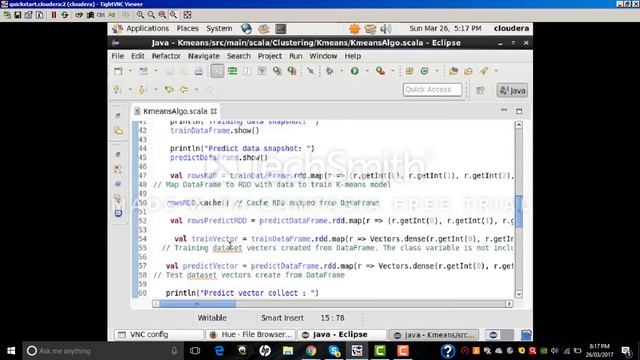Open the File menu in Eclipse

point(118,56)
